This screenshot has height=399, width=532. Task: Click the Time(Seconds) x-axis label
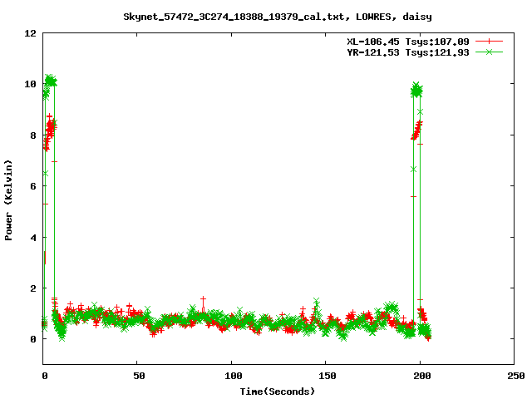(277, 392)
